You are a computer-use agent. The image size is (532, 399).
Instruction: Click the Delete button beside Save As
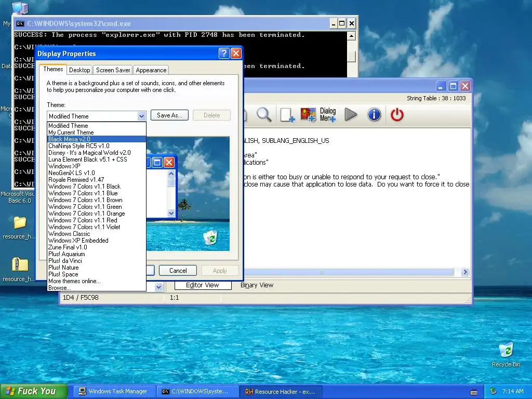212,115
